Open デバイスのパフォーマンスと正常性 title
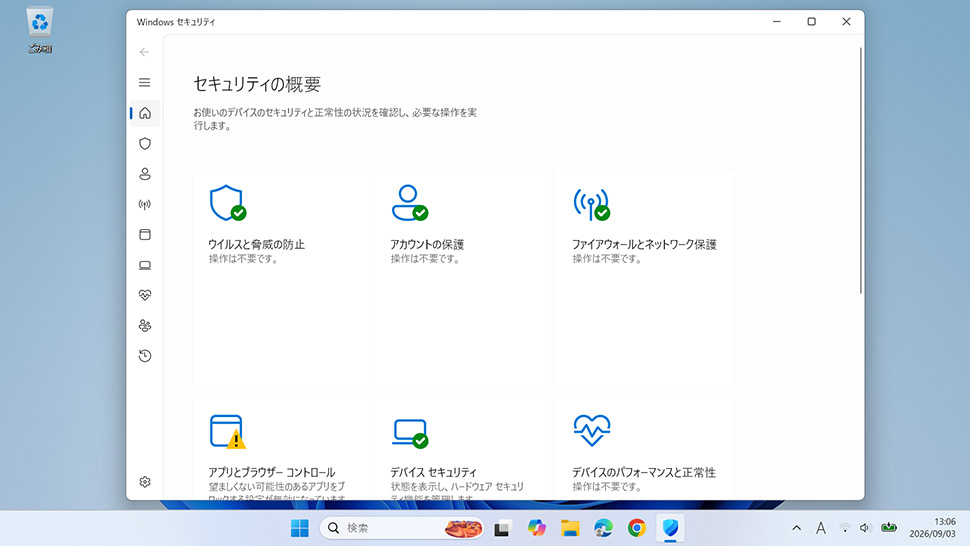970x546 pixels. click(x=643, y=472)
